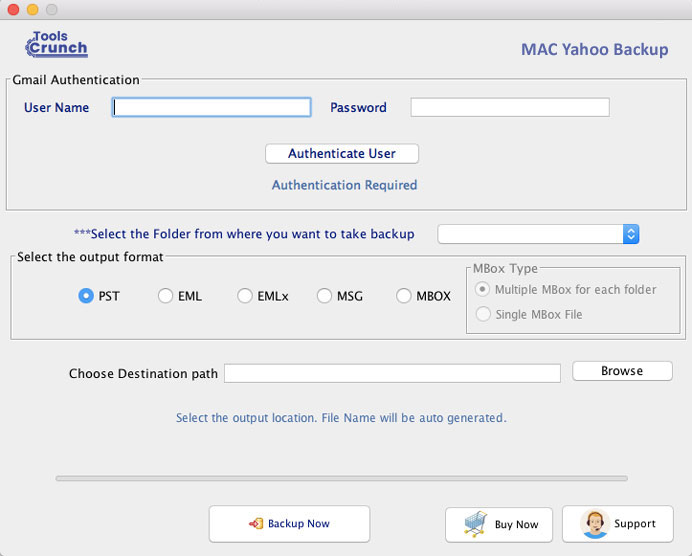
Task: Select the MSG format option
Action: click(x=324, y=296)
